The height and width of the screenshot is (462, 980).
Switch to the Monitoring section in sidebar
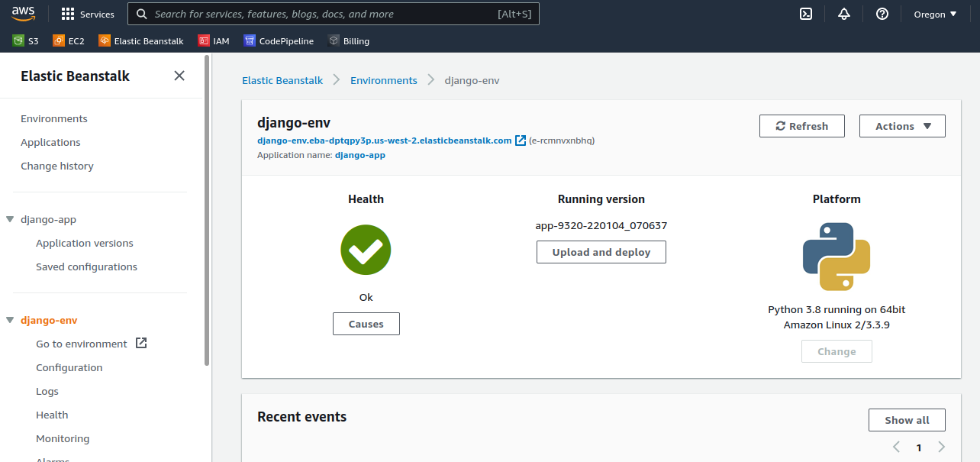62,438
